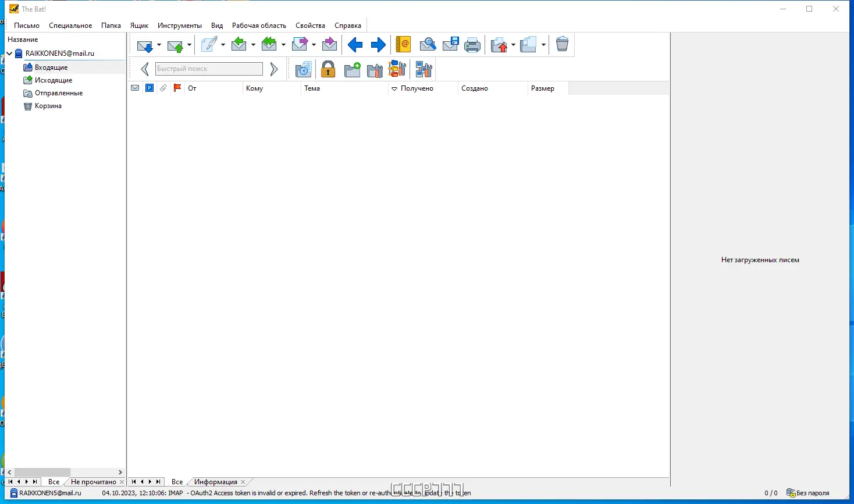This screenshot has width=854, height=504.
Task: Create a new message with the quill icon
Action: pos(209,44)
